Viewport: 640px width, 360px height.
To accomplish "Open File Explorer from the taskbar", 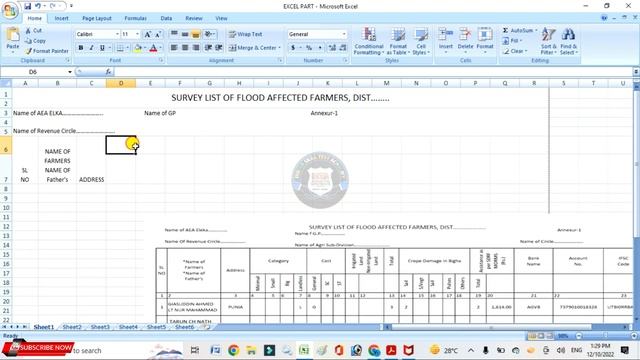I will point(251,350).
